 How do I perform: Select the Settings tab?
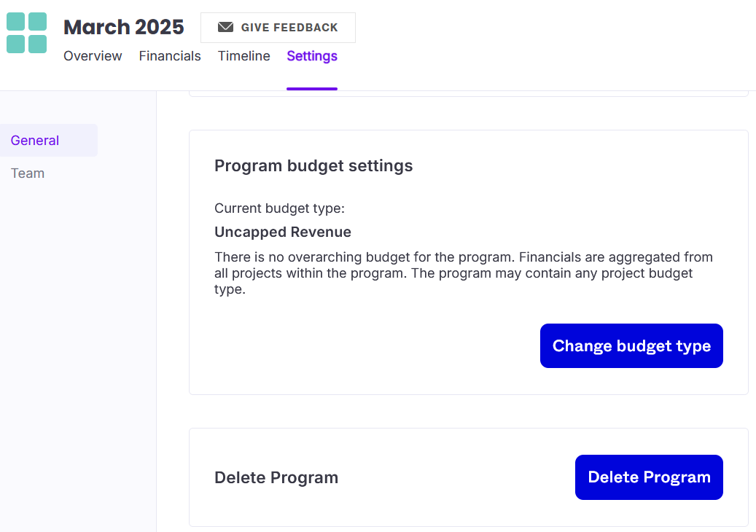point(312,56)
